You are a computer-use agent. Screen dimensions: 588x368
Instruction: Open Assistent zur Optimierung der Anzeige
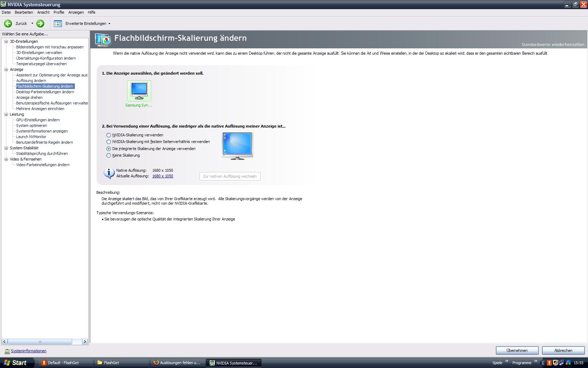coord(52,75)
